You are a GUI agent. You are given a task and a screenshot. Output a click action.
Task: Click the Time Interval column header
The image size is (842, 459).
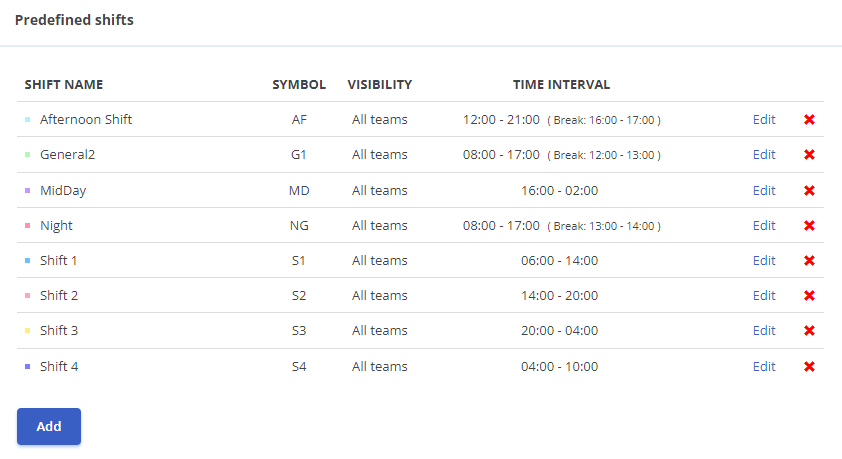click(561, 85)
